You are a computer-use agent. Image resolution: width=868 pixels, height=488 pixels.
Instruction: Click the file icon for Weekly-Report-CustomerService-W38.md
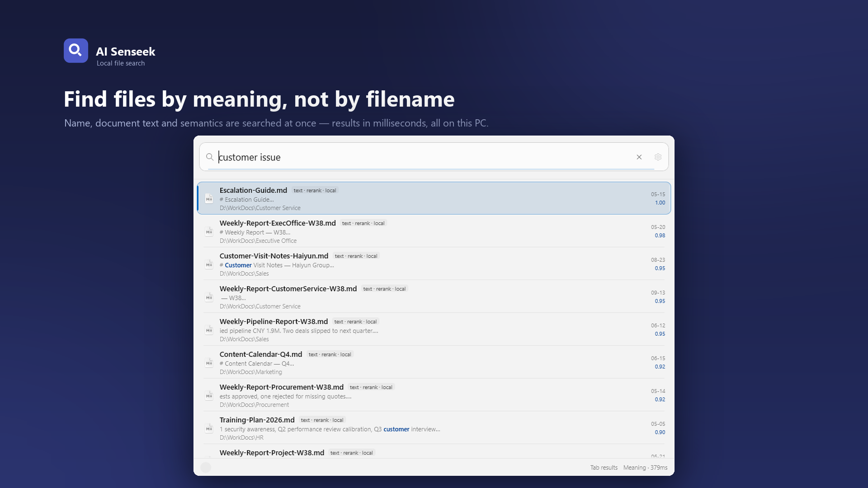209,297
